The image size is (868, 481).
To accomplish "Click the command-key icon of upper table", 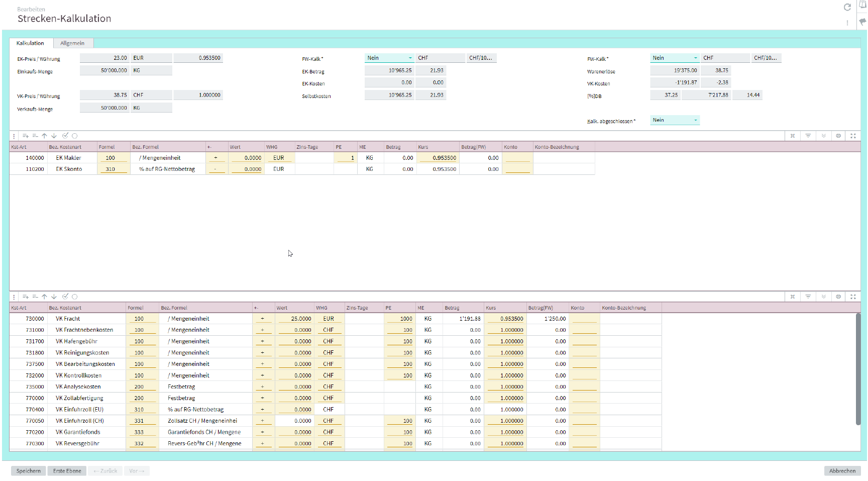I will tap(793, 136).
